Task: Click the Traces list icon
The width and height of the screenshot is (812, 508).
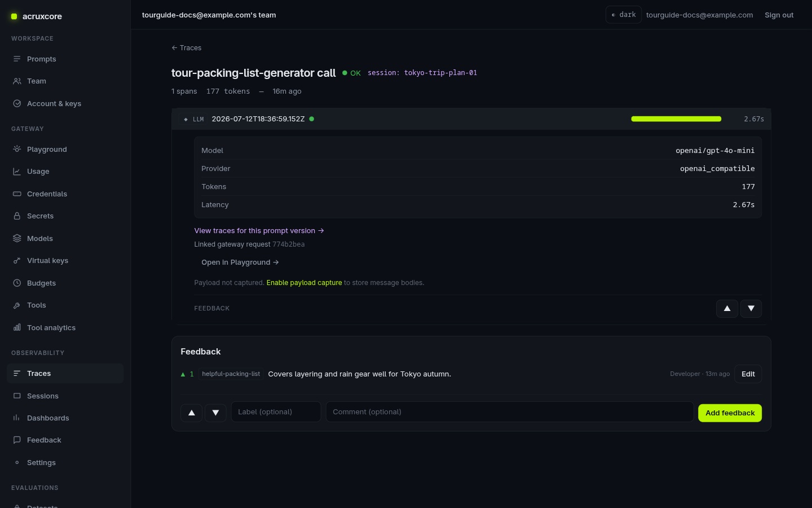Action: [17, 374]
